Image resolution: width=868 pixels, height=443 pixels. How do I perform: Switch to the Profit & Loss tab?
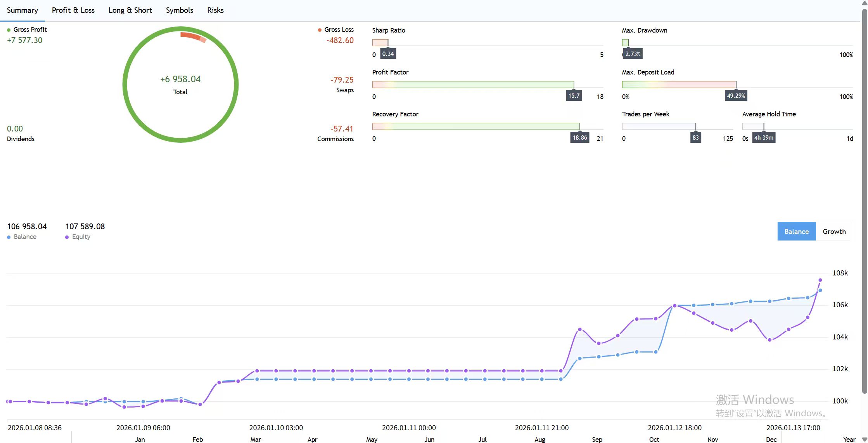73,10
